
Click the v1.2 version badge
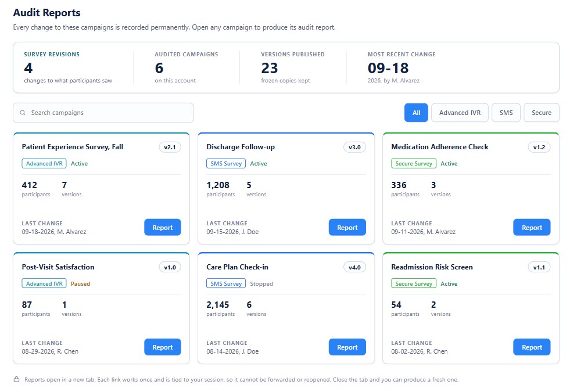pyautogui.click(x=539, y=147)
